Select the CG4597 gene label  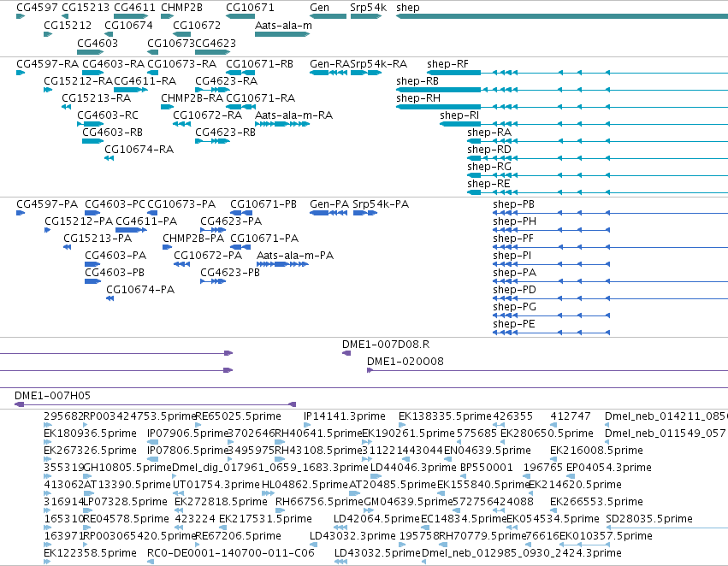pos(37,8)
